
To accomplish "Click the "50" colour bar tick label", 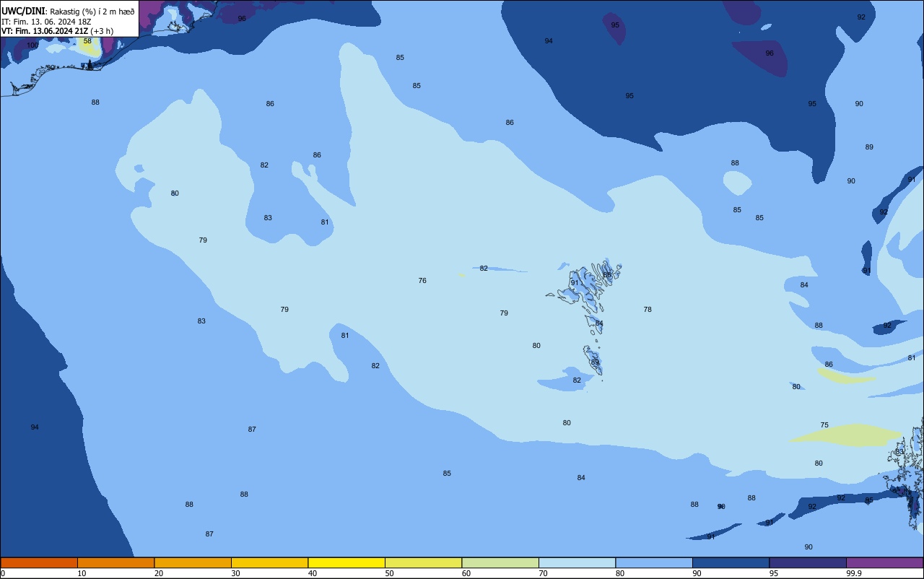I will [389, 573].
